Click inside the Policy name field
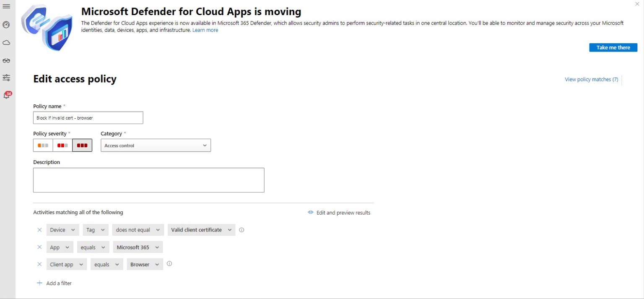Image resolution: width=644 pixels, height=299 pixels. 88,117
